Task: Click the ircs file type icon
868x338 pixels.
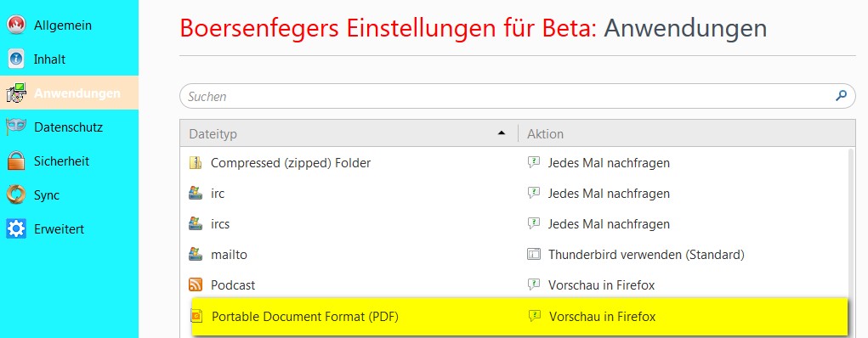Action: point(196,223)
